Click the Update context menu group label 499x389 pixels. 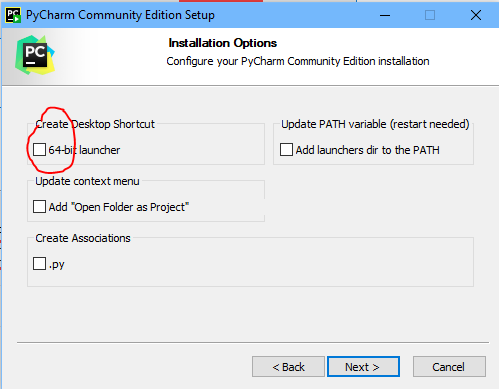pyautogui.click(x=87, y=181)
